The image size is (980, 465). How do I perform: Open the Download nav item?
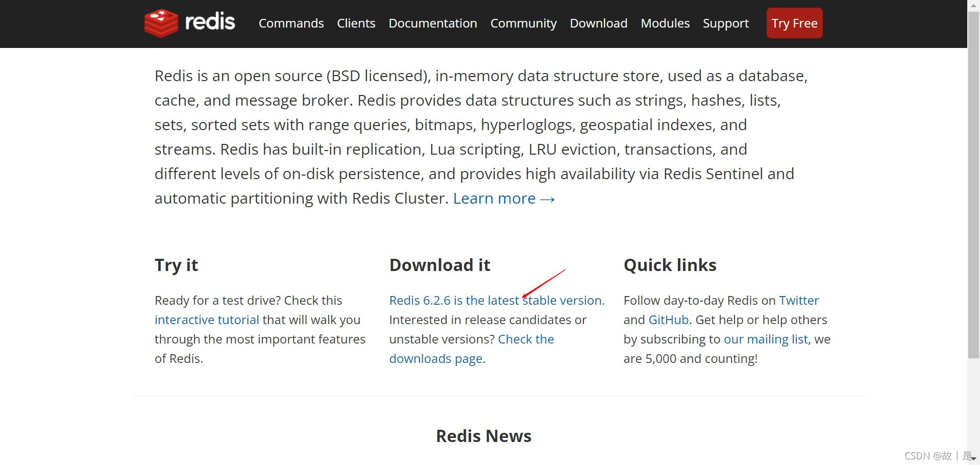[598, 23]
